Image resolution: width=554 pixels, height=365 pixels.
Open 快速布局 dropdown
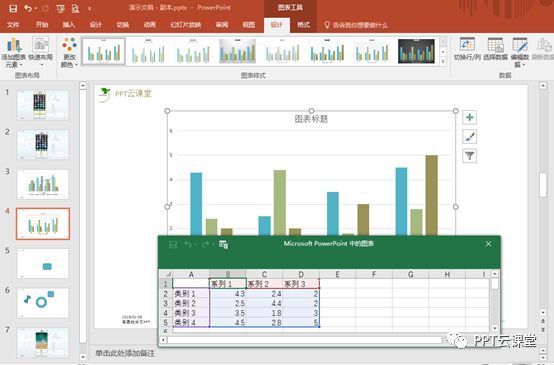(x=41, y=53)
